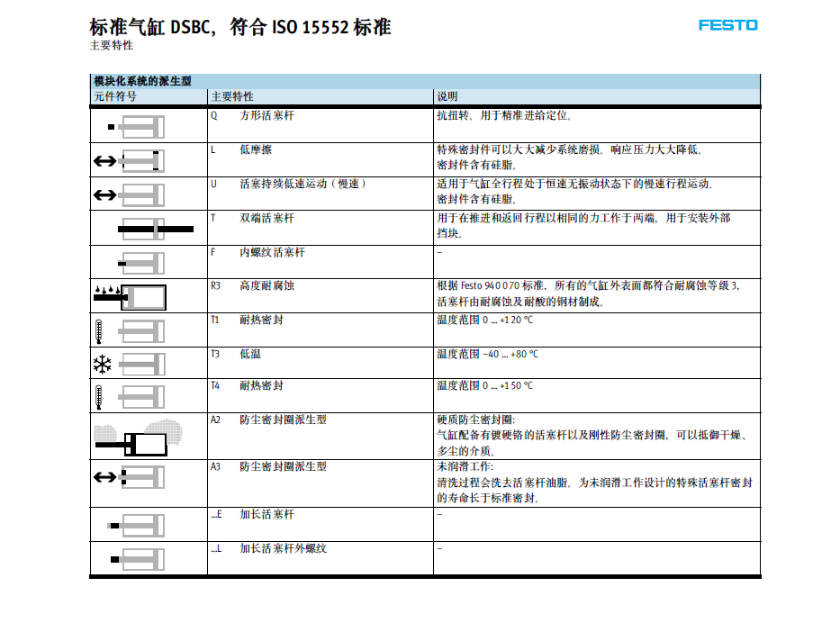The image size is (840, 623).
Task: Click the subtitle '主要特性' under the title
Action: click(x=111, y=46)
